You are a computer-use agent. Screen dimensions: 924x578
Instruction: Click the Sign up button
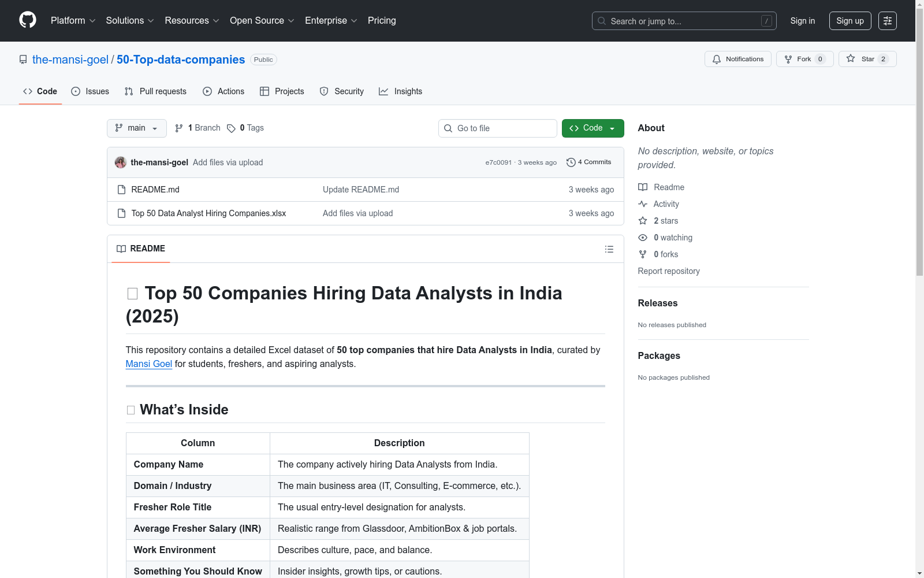tap(850, 21)
